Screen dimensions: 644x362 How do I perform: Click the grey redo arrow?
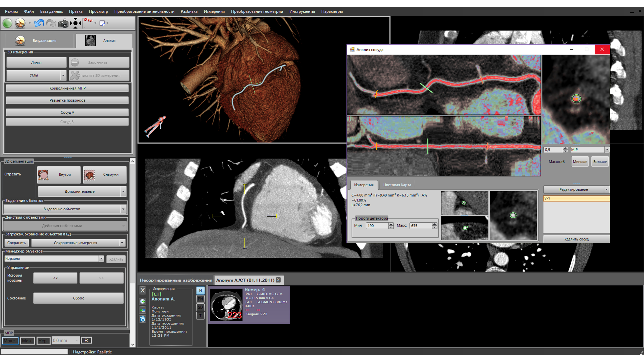click(x=51, y=23)
